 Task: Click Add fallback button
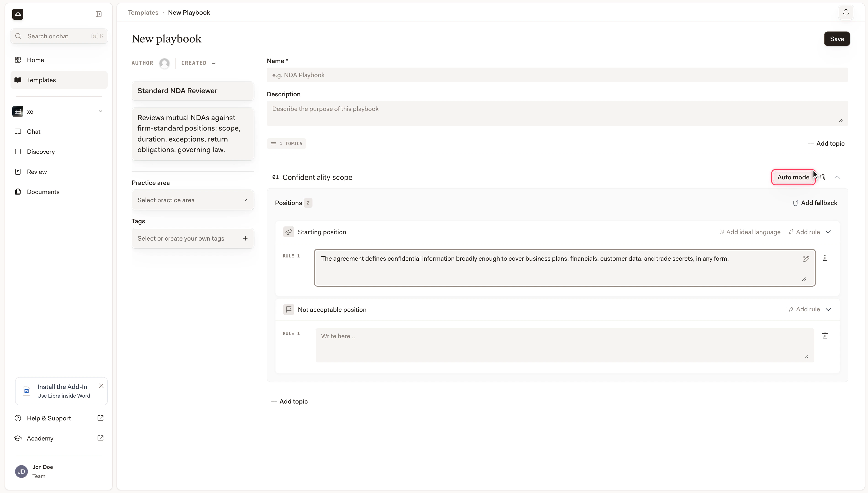(815, 203)
